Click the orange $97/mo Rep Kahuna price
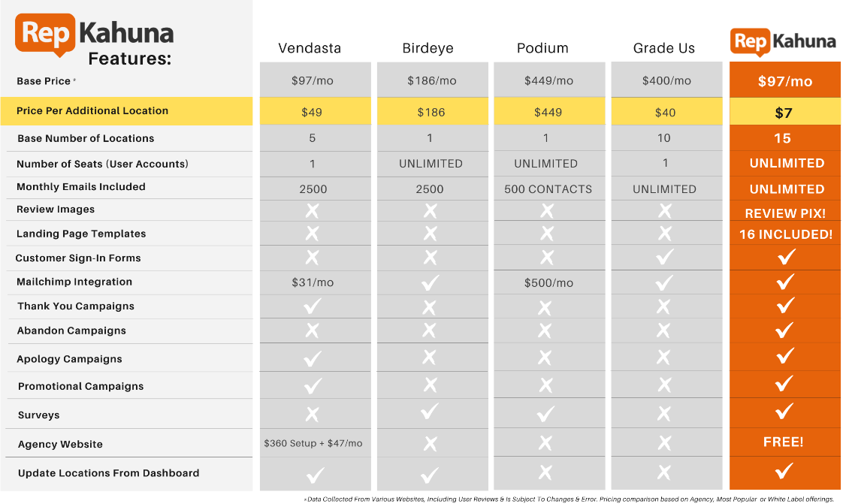Viewport: 852px width, 504px height. (x=784, y=81)
